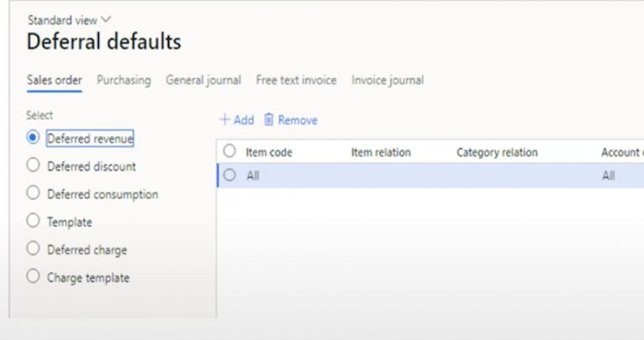Toggle the select-all circle in grid header
The image size is (644, 340).
pyautogui.click(x=229, y=152)
